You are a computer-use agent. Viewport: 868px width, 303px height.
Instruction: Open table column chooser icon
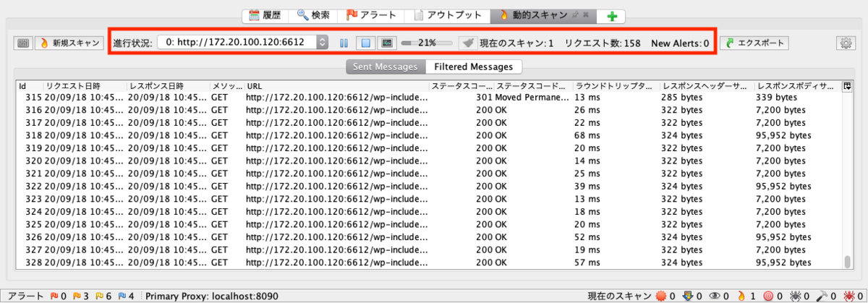point(847,86)
